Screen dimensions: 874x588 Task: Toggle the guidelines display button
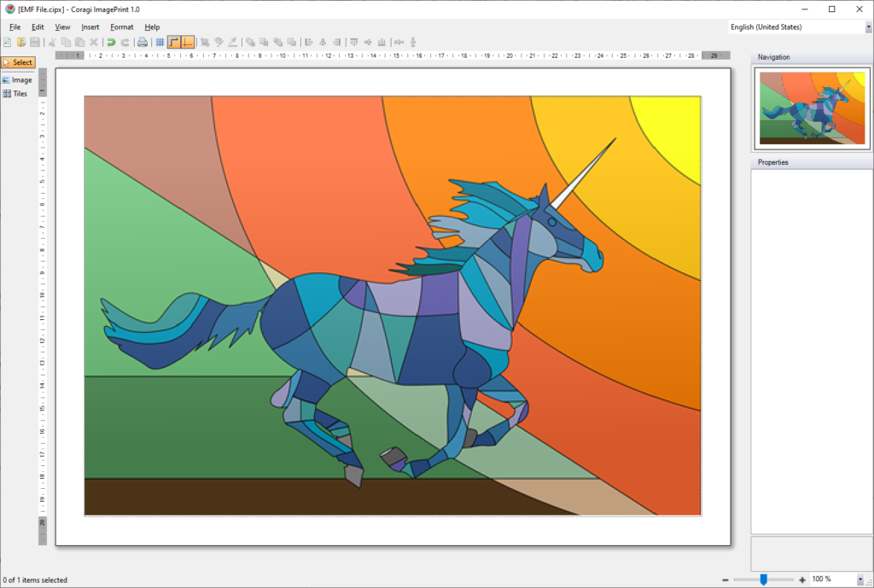pyautogui.click(x=187, y=42)
